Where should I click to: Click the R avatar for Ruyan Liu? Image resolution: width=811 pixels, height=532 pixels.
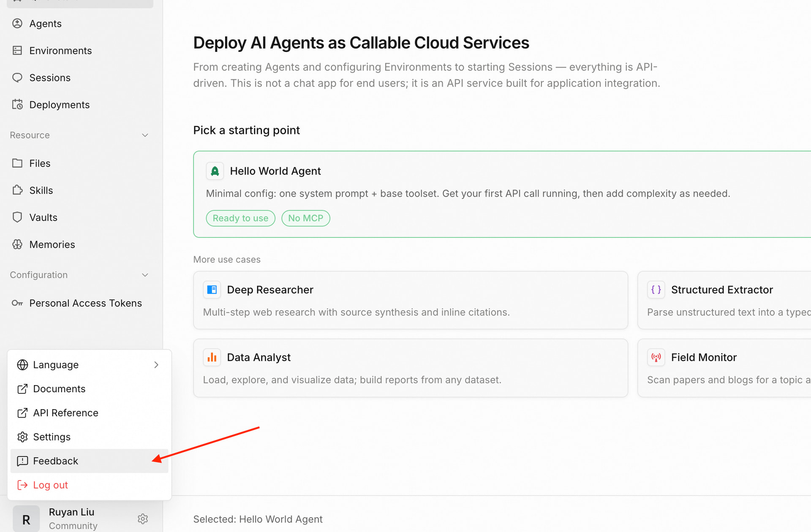coord(26,519)
